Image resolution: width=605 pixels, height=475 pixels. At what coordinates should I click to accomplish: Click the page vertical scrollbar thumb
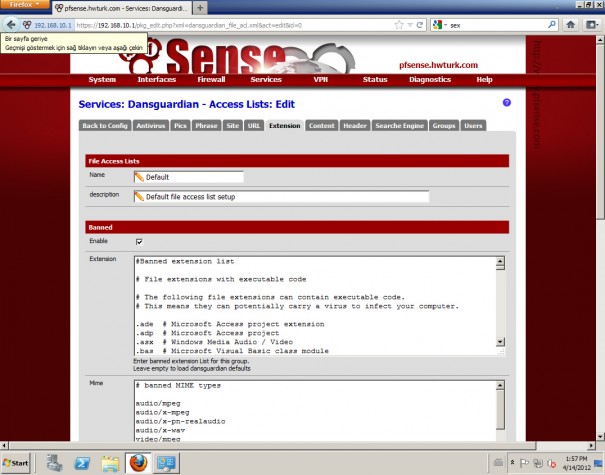(600, 132)
